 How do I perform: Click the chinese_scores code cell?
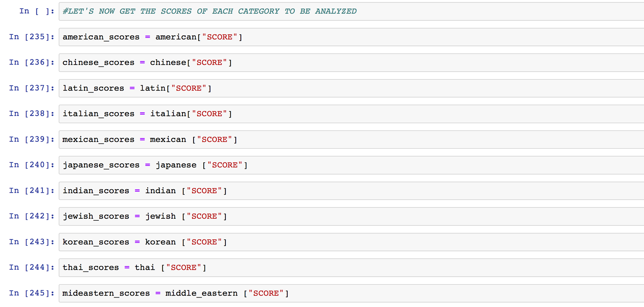point(351,62)
